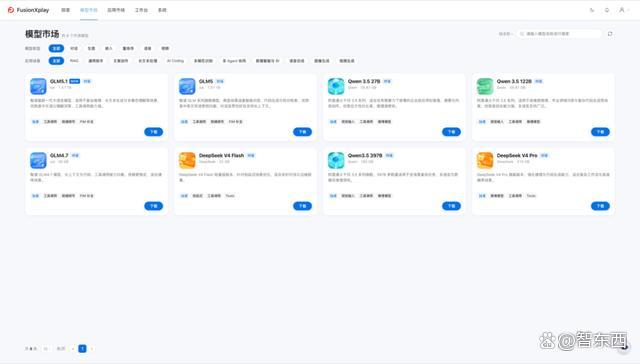Switch to the 工作台 navigation tab
The height and width of the screenshot is (364, 640).
[141, 10]
